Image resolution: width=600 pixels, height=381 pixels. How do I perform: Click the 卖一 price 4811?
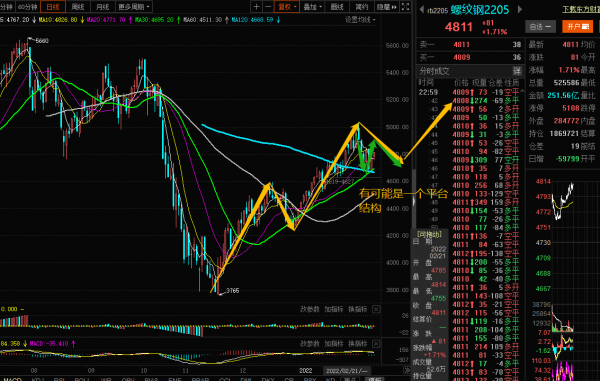(x=461, y=45)
